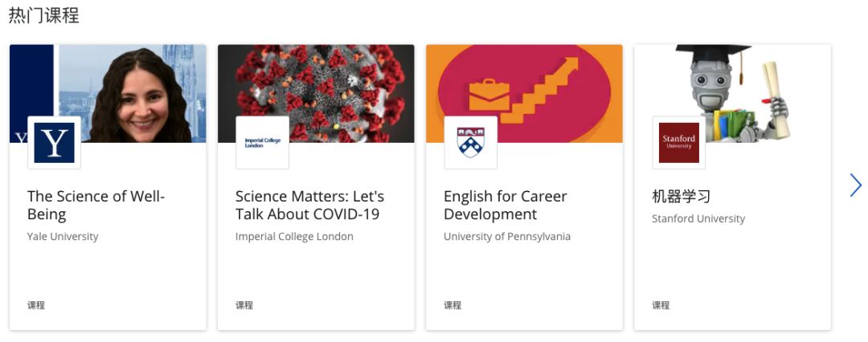Click the Imperial College London provider text
The height and width of the screenshot is (342, 868).
click(294, 237)
